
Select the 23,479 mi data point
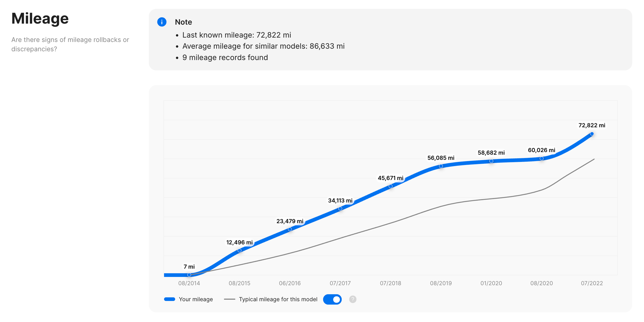(290, 229)
